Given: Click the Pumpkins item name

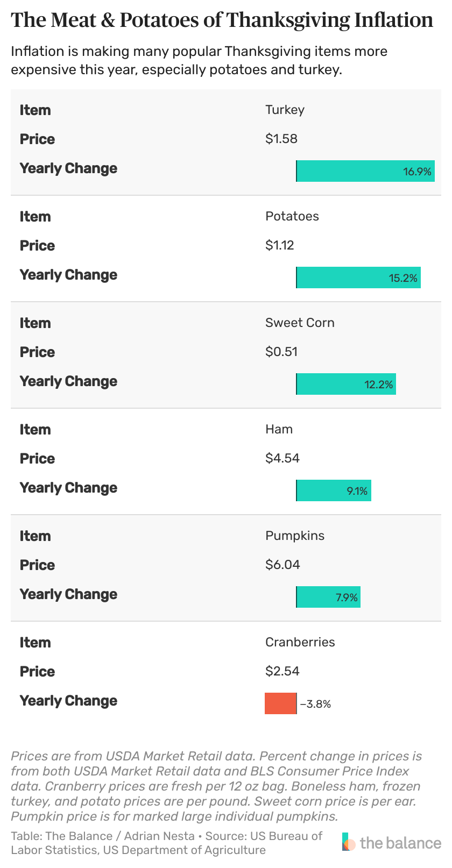Looking at the screenshot, I should pyautogui.click(x=295, y=536).
